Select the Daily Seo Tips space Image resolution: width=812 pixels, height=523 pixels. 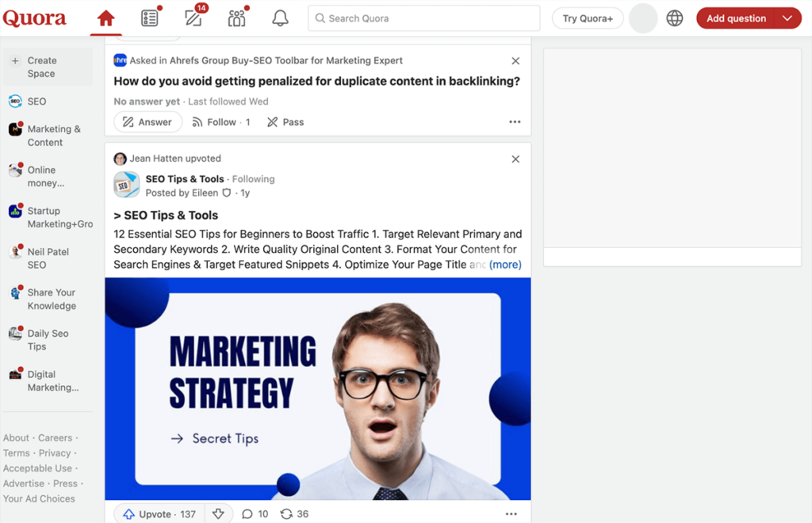pos(48,340)
